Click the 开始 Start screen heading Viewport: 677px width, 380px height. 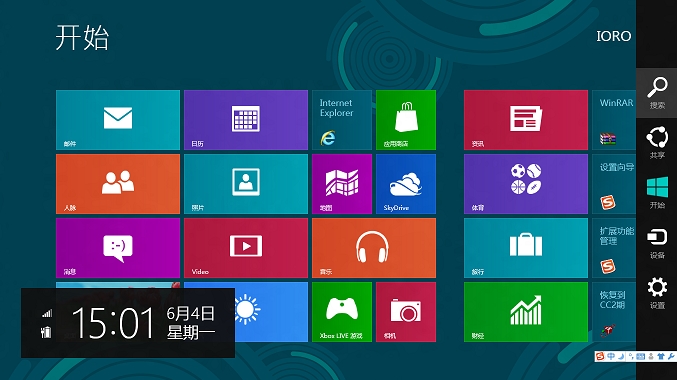[82, 37]
